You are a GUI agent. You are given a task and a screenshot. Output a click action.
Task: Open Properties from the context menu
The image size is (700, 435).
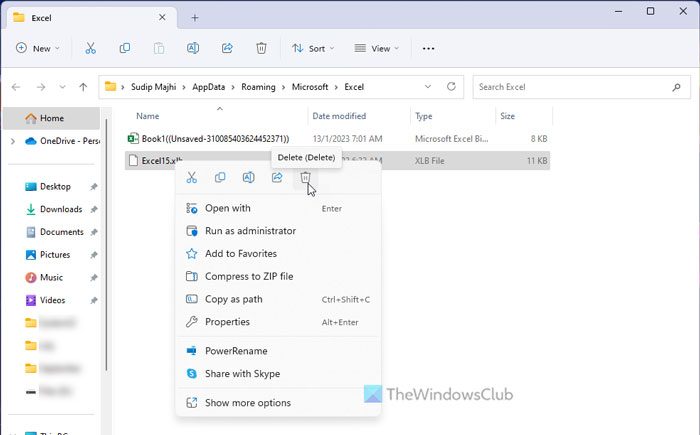(278, 322)
